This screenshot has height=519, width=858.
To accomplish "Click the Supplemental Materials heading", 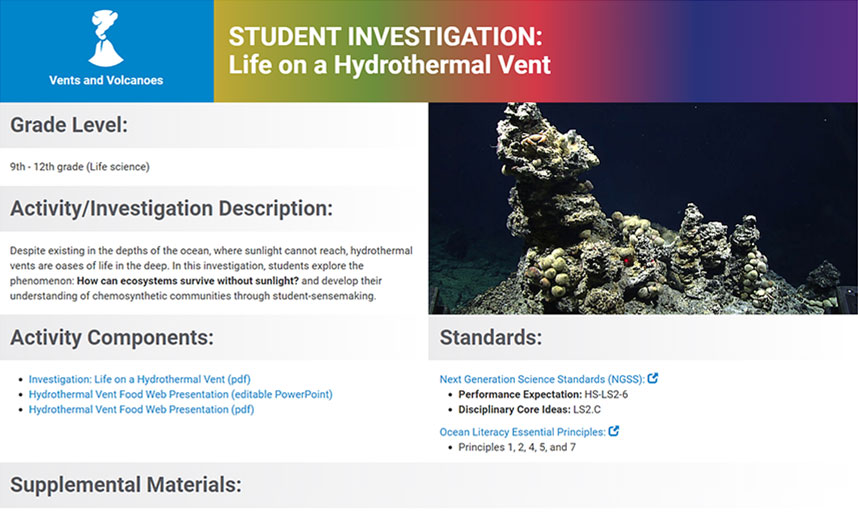I will [125, 485].
